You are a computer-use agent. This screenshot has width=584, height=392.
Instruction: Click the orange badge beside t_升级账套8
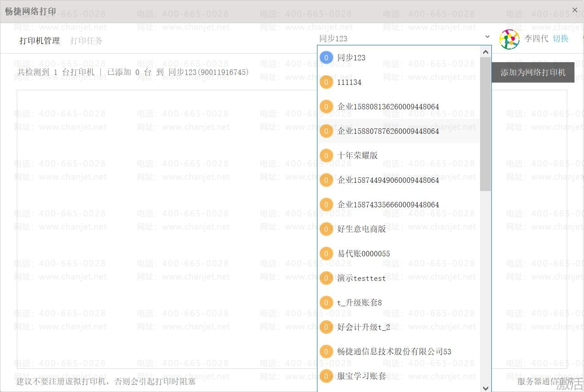coord(326,303)
